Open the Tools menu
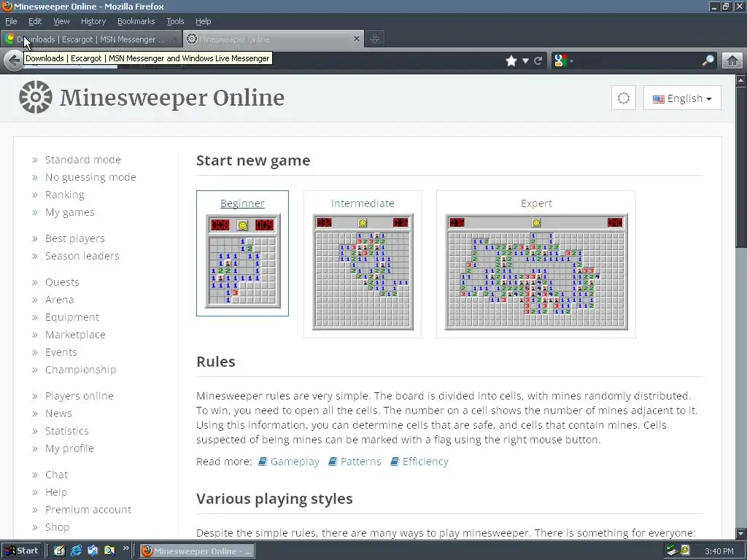The height and width of the screenshot is (560, 747). pos(175,21)
